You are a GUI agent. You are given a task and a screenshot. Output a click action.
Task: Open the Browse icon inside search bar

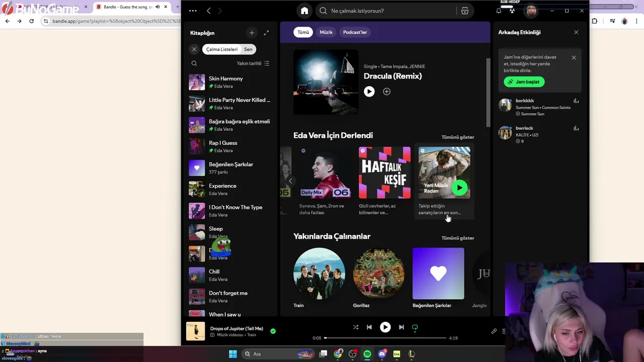464,11
